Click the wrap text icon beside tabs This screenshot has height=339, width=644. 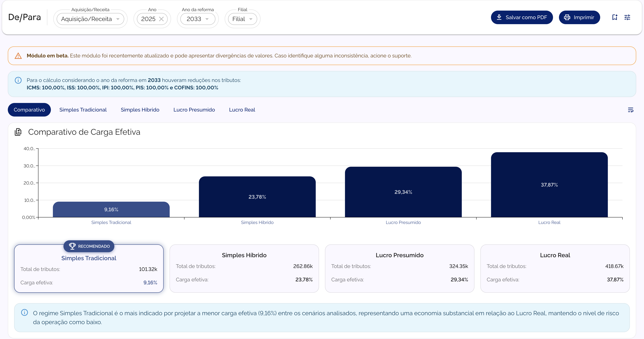[x=630, y=110]
